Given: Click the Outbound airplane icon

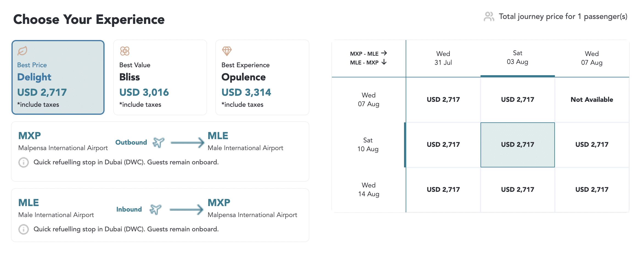Looking at the screenshot, I should point(159,142).
